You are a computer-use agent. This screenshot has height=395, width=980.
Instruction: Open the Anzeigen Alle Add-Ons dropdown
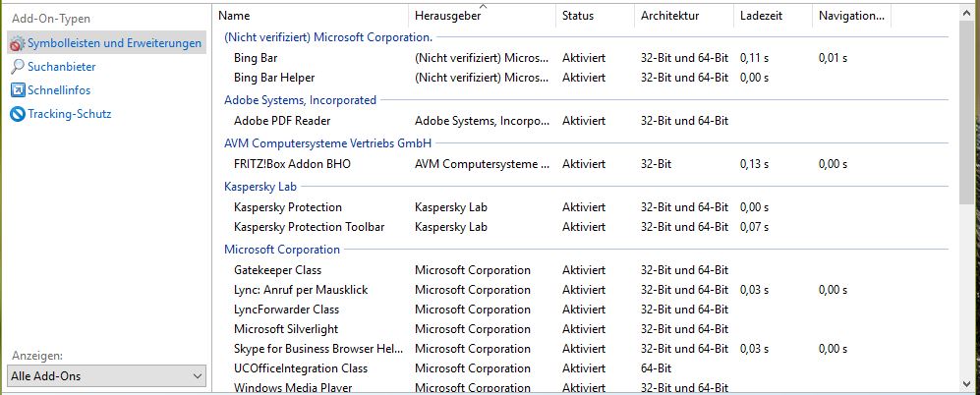106,376
